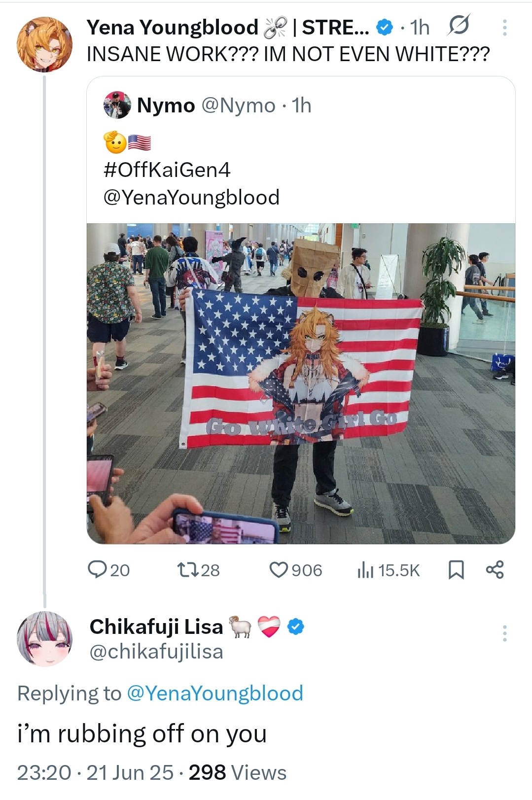
Task: Enlarge the American flag cosplay photo
Action: [x=301, y=383]
